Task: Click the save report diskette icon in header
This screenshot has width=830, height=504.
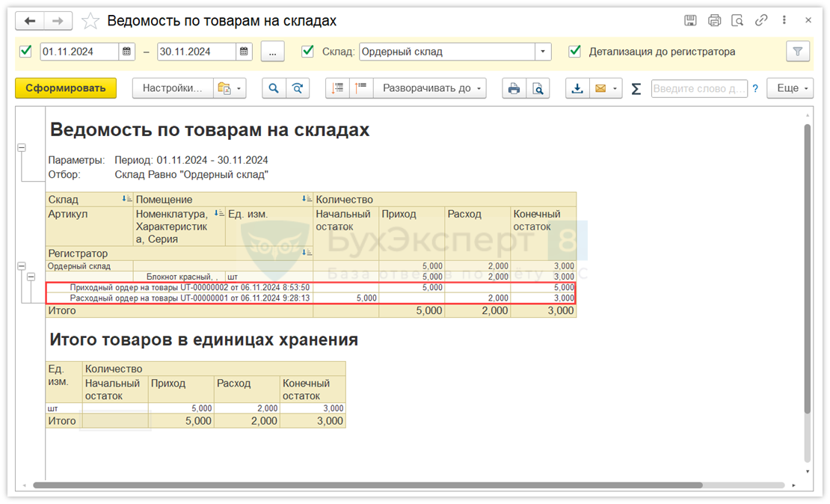Action: point(690,21)
